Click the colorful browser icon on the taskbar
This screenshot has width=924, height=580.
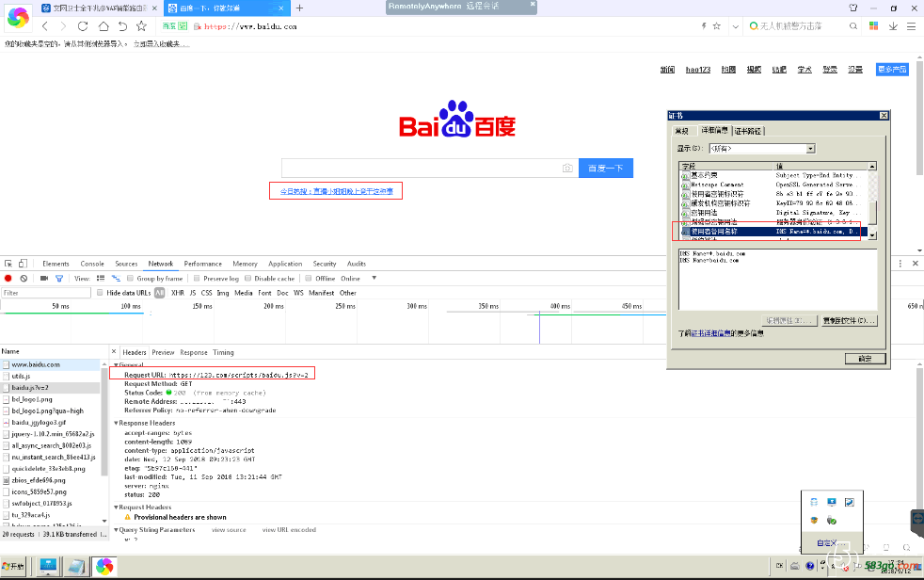click(104, 567)
